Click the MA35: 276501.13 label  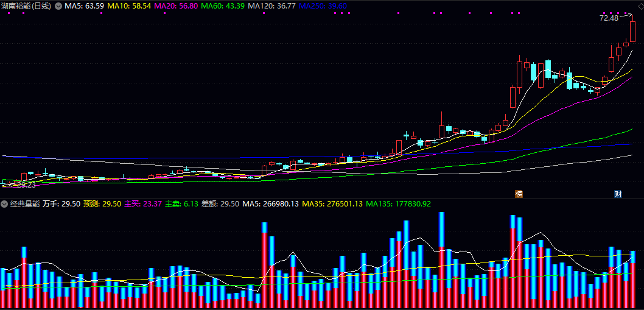pyautogui.click(x=332, y=203)
